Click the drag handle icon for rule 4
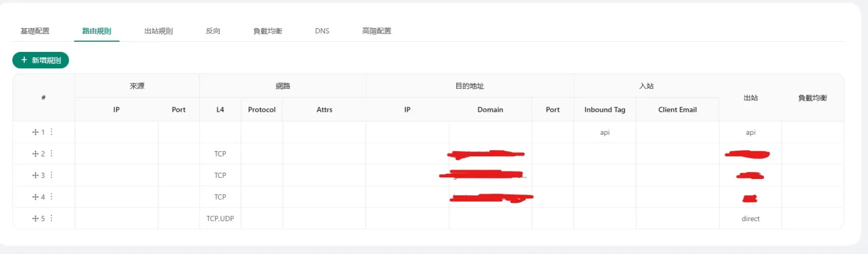 35,197
